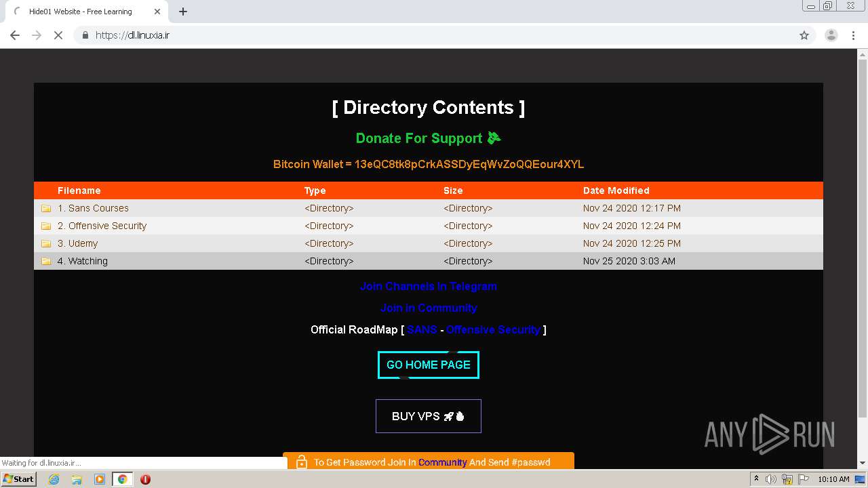Click BUY VPS button
868x488 pixels.
pyautogui.click(x=429, y=416)
